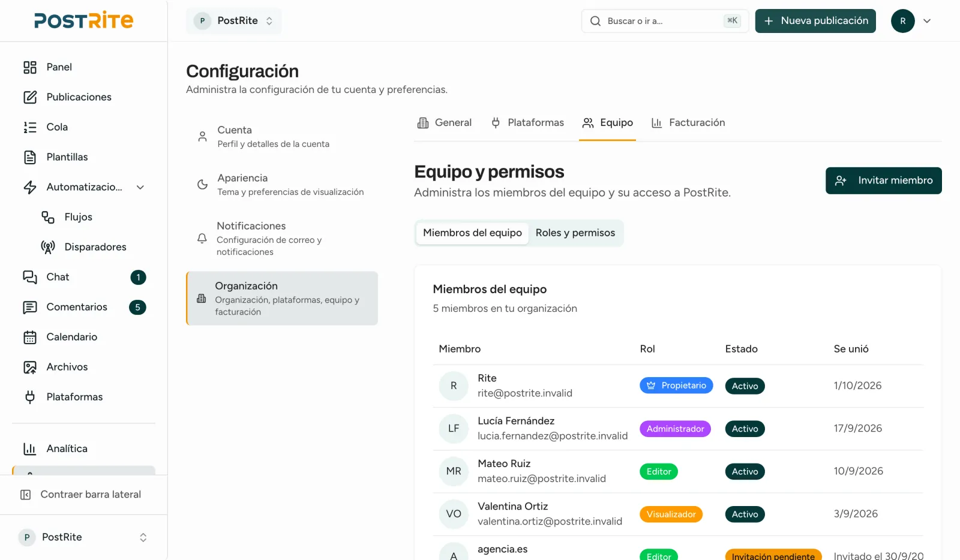Click Lucía Fernández Administrador badge
This screenshot has width=960, height=560.
(676, 429)
